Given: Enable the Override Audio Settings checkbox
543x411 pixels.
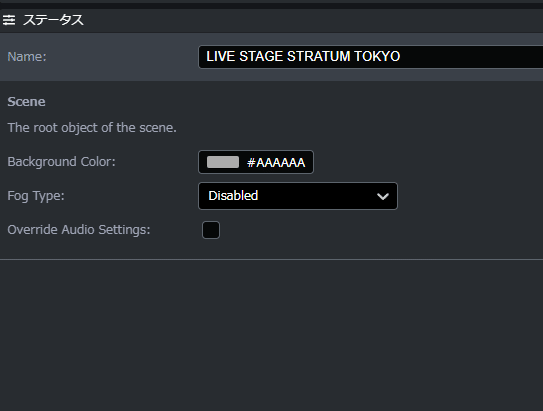Looking at the screenshot, I should (x=211, y=230).
